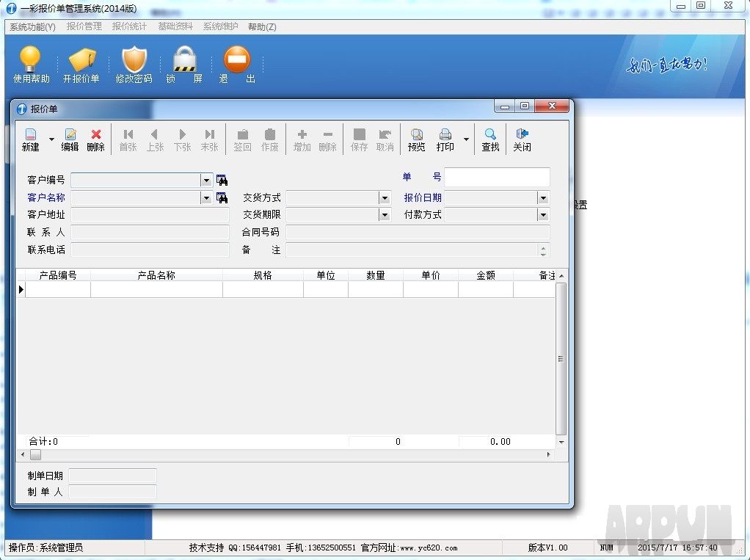Screen dimensions: 750x560
Task: Click the 制单日期 field
Action: 112,476
